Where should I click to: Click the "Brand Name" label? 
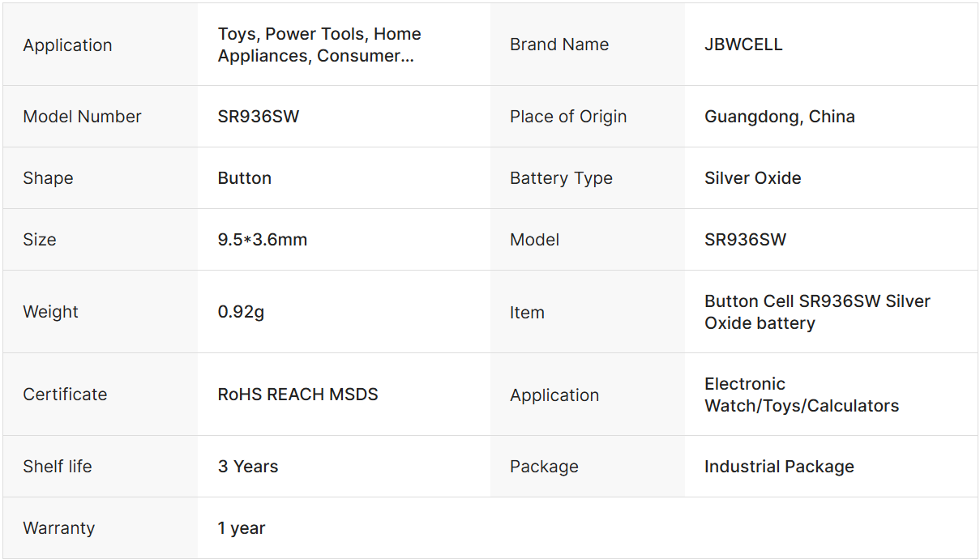pyautogui.click(x=558, y=45)
